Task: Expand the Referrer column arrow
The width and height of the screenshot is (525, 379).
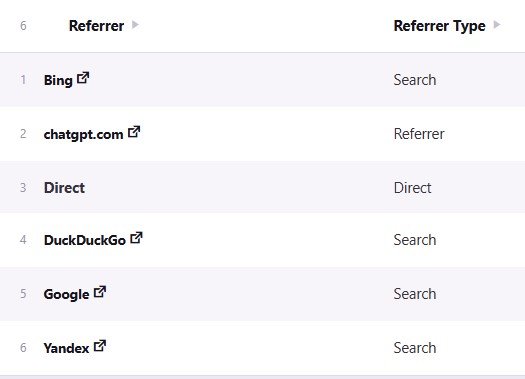Action: tap(135, 25)
